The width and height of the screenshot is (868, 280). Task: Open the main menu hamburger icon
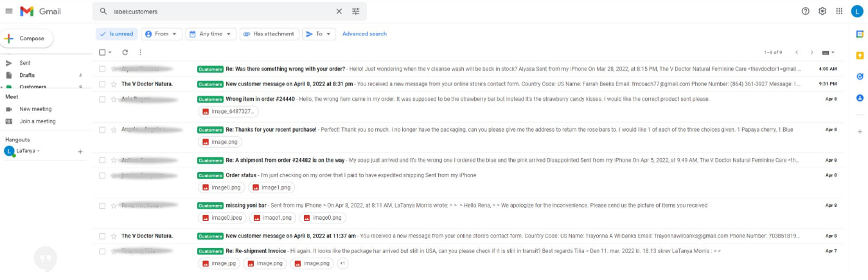[9, 11]
